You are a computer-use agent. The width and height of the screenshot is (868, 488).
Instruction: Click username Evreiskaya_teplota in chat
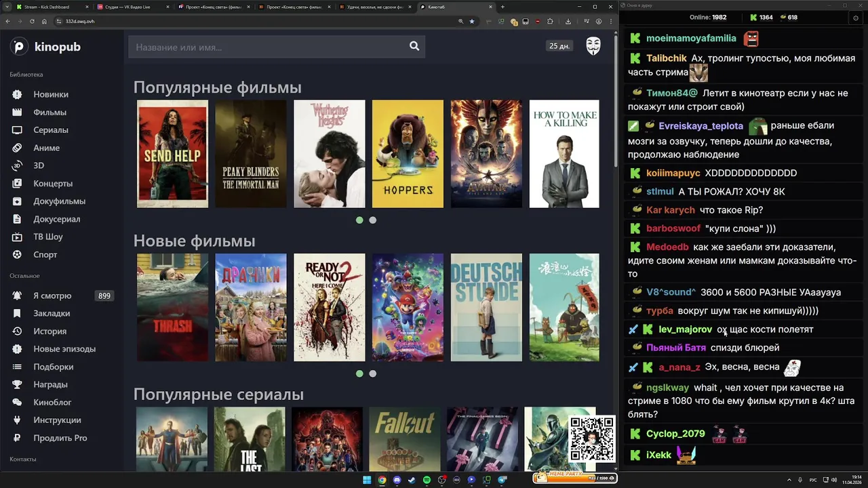[x=701, y=126]
